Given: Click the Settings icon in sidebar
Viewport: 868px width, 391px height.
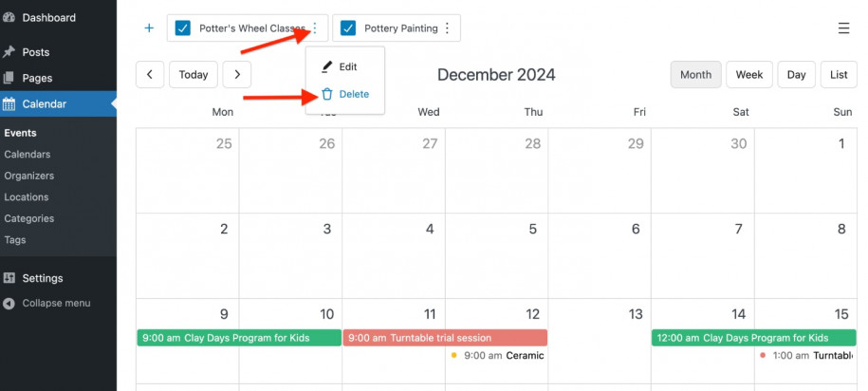Looking at the screenshot, I should tap(9, 278).
